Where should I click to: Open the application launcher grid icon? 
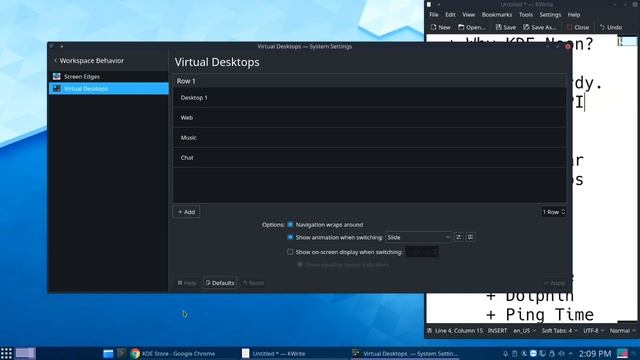pos(6,353)
